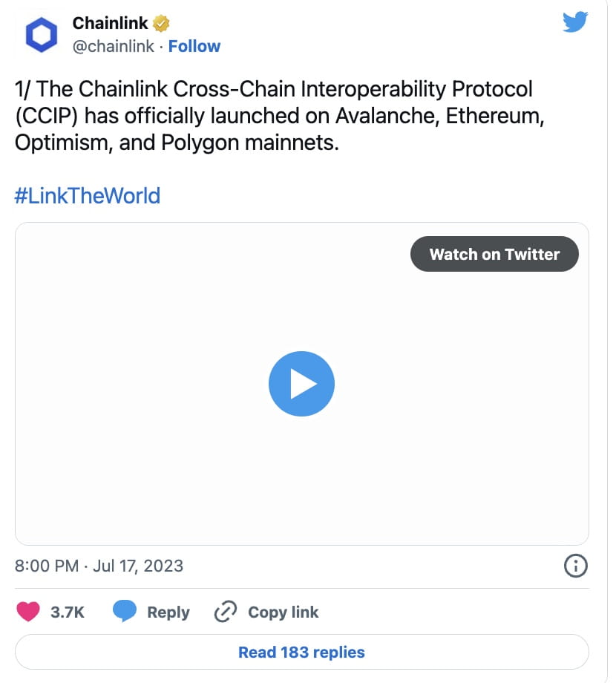Viewport: 616px width, 683px height.
Task: Click the Reply label text
Action: [x=167, y=612]
